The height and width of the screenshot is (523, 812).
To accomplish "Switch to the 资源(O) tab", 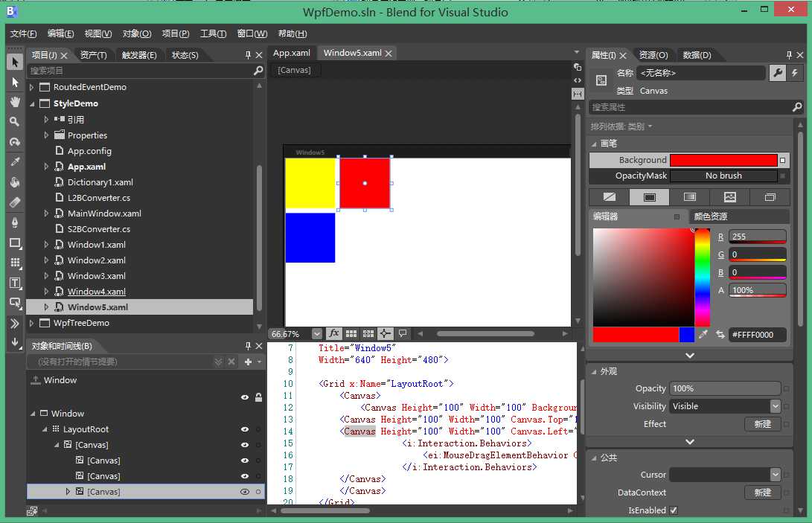I will tap(653, 55).
